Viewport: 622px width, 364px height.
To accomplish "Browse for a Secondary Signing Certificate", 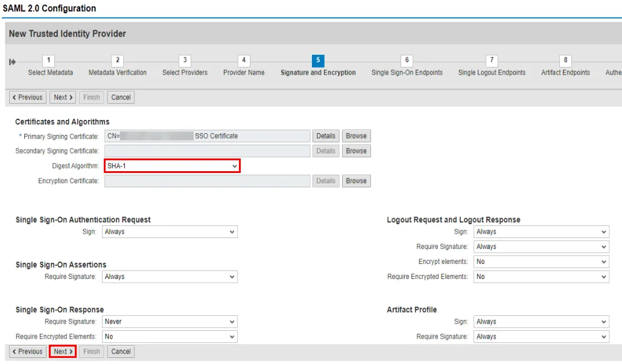I will tap(356, 151).
